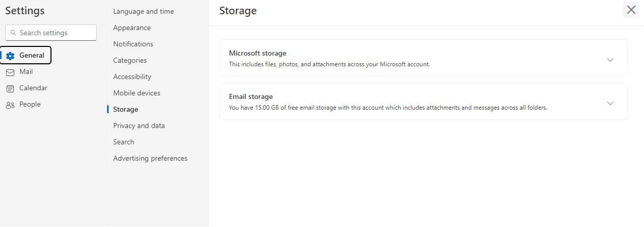
Task: Select the Search settings category
Action: click(123, 142)
